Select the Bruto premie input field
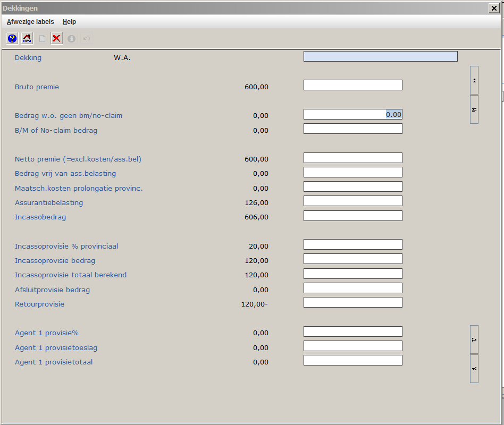The image size is (504, 425). [x=352, y=85]
